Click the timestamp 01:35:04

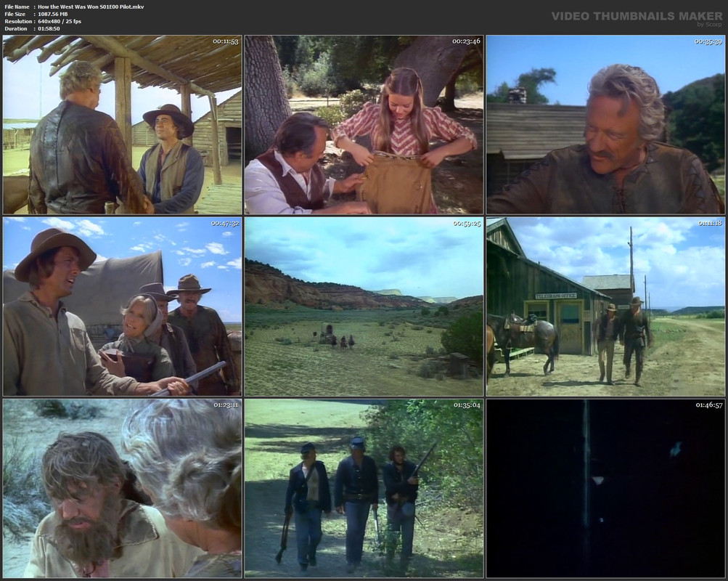coord(467,405)
